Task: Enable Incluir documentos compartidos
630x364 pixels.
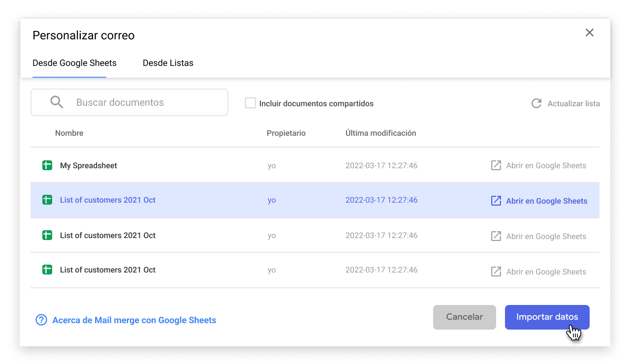Action: coord(251,103)
